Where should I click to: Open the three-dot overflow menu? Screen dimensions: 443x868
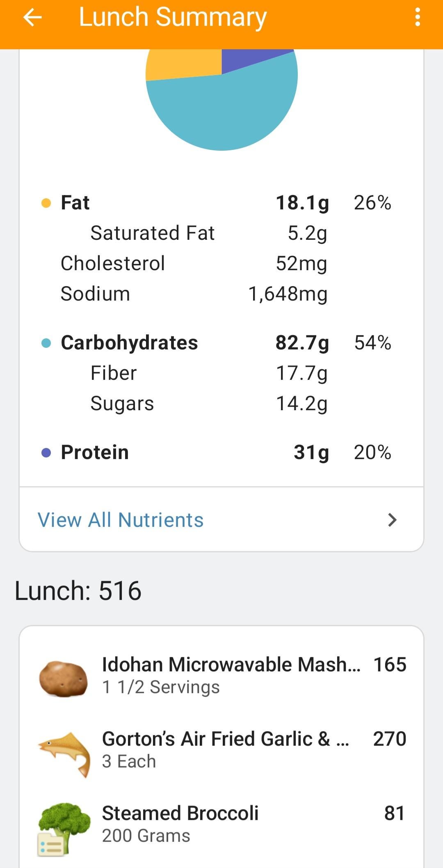pyautogui.click(x=418, y=17)
